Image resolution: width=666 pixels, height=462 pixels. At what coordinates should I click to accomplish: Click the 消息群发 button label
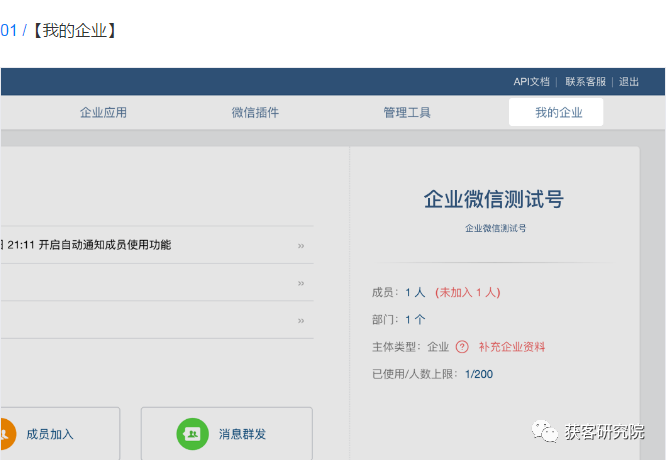coord(242,434)
